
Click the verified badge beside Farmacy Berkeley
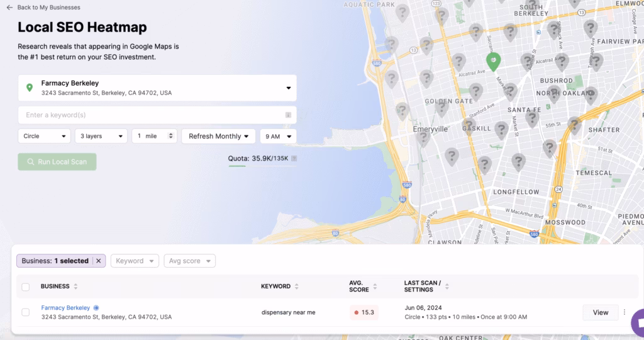coord(96,308)
